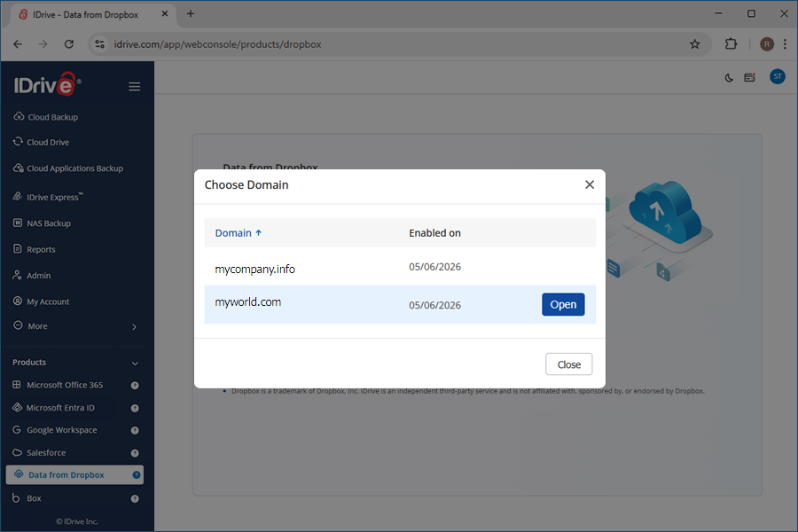Open Google Workspace product

pyautogui.click(x=61, y=430)
